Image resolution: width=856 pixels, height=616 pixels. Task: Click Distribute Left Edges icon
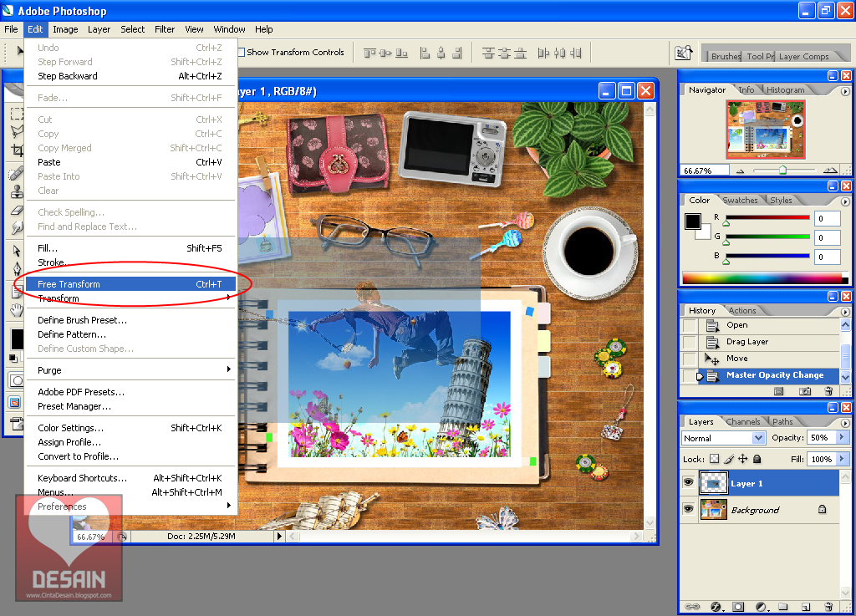543,53
